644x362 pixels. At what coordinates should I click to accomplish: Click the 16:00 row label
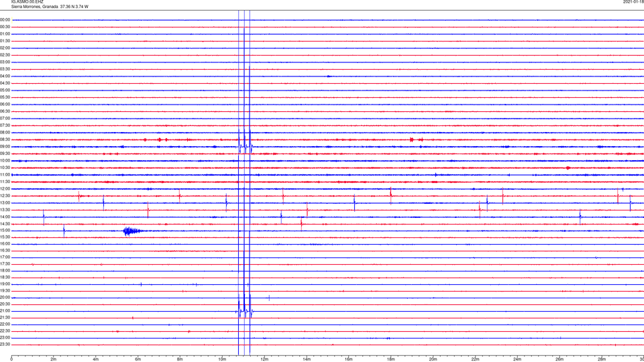[x=5, y=243]
